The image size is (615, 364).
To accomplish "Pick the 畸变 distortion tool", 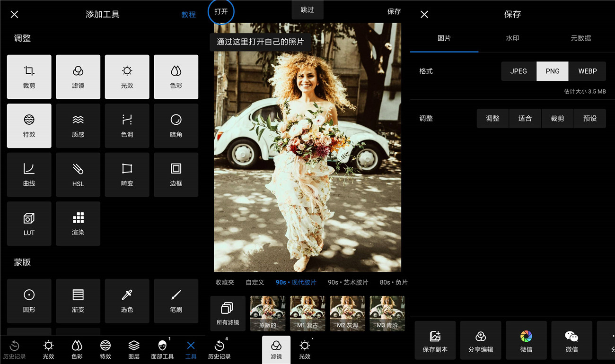I will pos(127,174).
